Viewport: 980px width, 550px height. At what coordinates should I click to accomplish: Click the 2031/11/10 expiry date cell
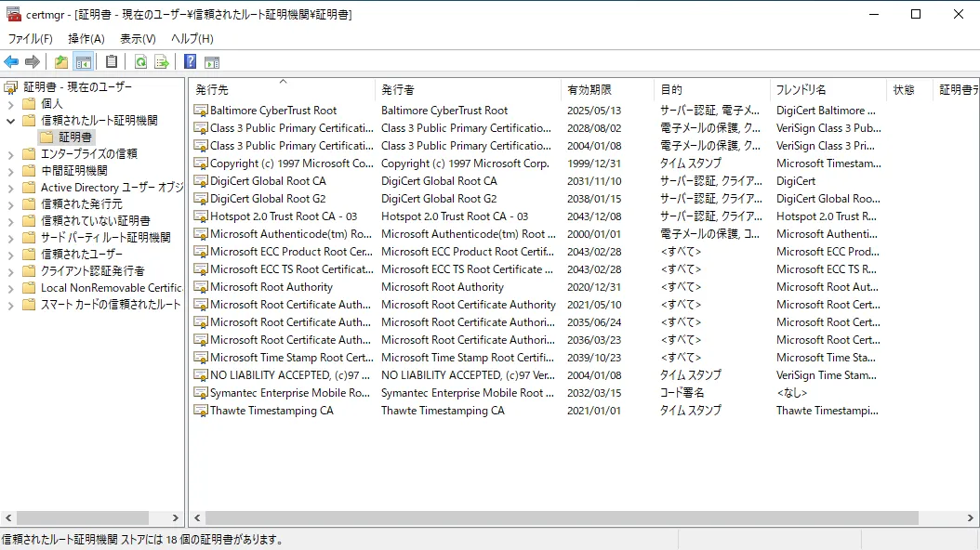coord(594,181)
